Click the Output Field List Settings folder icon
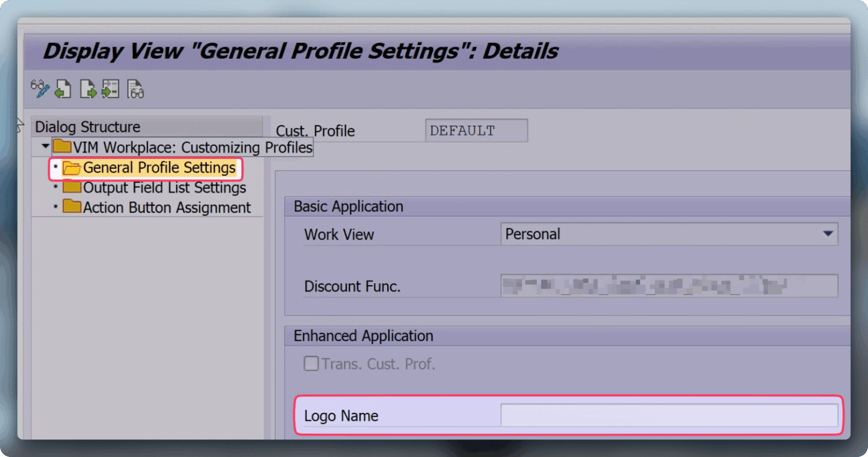Screen dimensions: 868x457 pos(72,187)
